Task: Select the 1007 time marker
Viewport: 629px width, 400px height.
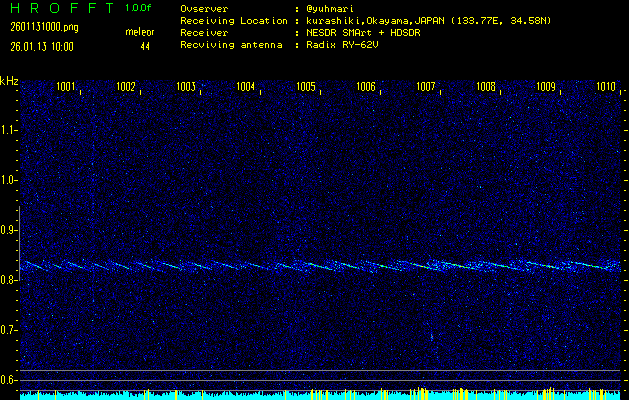Action: (x=426, y=87)
